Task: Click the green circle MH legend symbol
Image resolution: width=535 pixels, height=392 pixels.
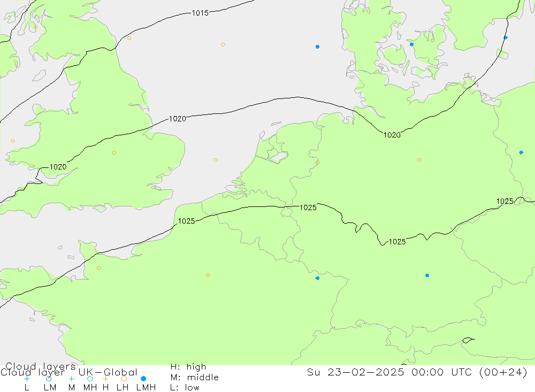Action: click(x=90, y=379)
